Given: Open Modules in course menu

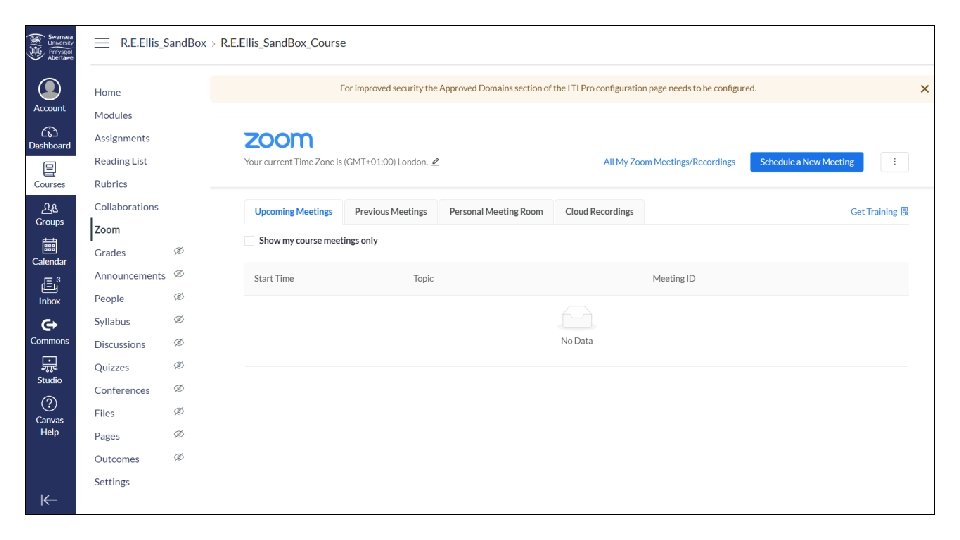Looking at the screenshot, I should point(113,116).
